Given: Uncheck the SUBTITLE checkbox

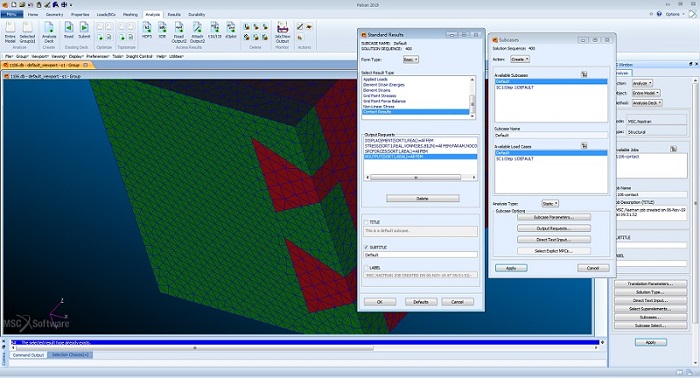Looking at the screenshot, I should click(366, 247).
